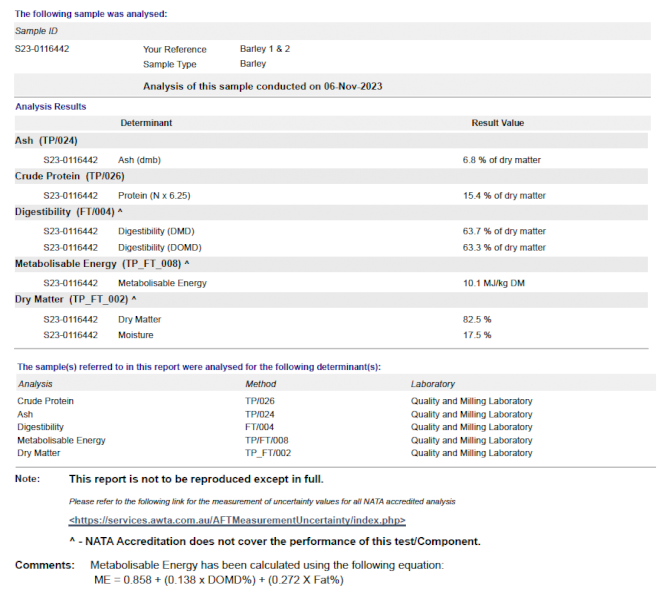Click the analysis date line '06-Nov-2023'
The height and width of the screenshot is (600, 662).
pyautogui.click(x=262, y=87)
